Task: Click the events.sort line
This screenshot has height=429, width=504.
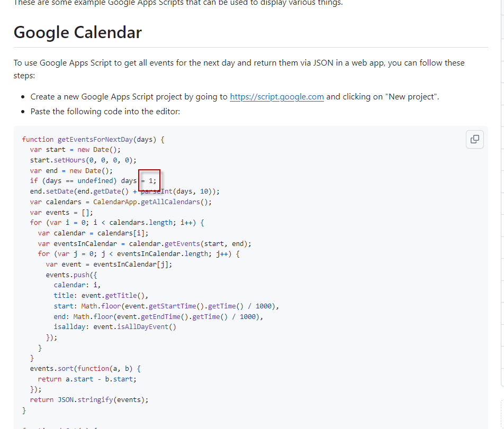Action: (85, 369)
